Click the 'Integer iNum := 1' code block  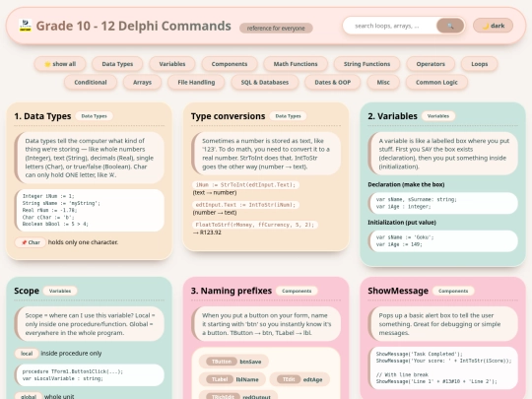[x=90, y=210]
